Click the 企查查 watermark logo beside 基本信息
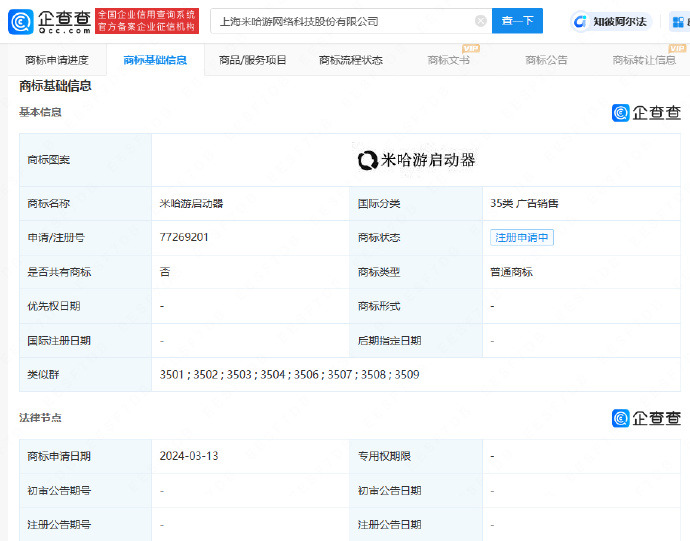This screenshot has height=541, width=690. tap(647, 113)
